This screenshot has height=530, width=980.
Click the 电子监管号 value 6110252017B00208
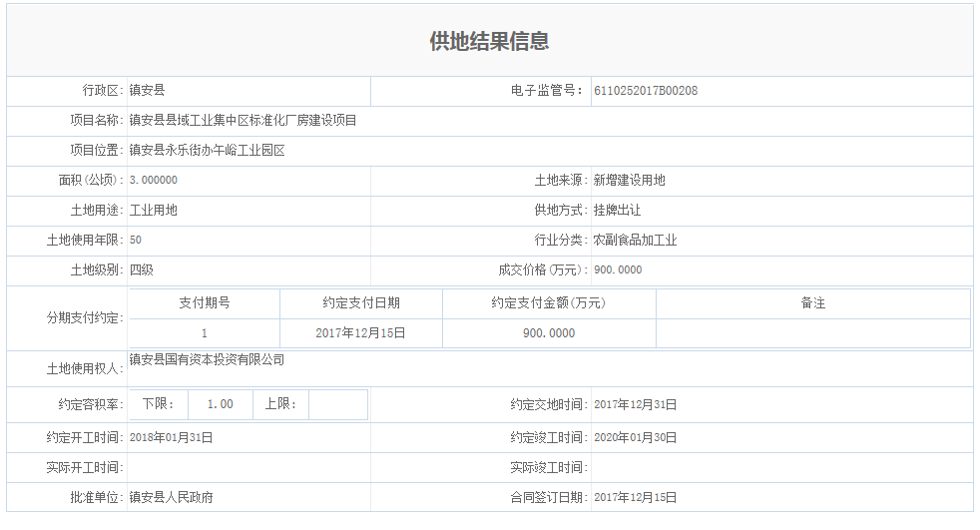(x=646, y=91)
